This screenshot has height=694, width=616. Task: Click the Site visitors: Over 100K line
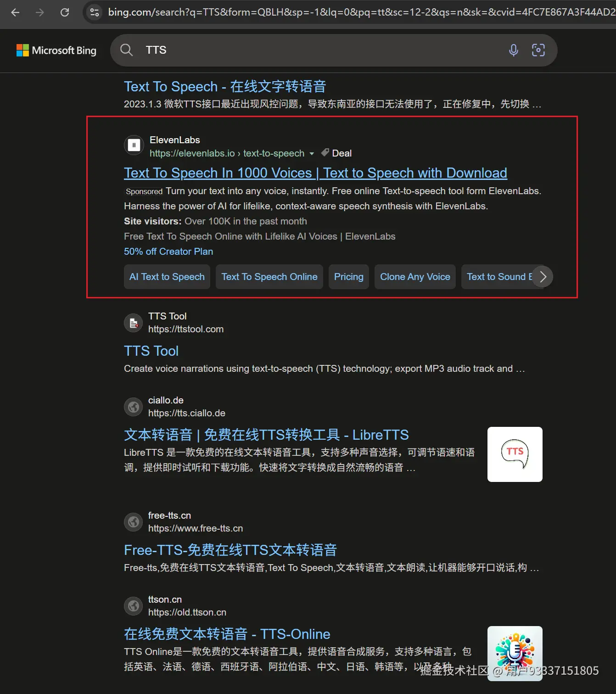click(215, 221)
